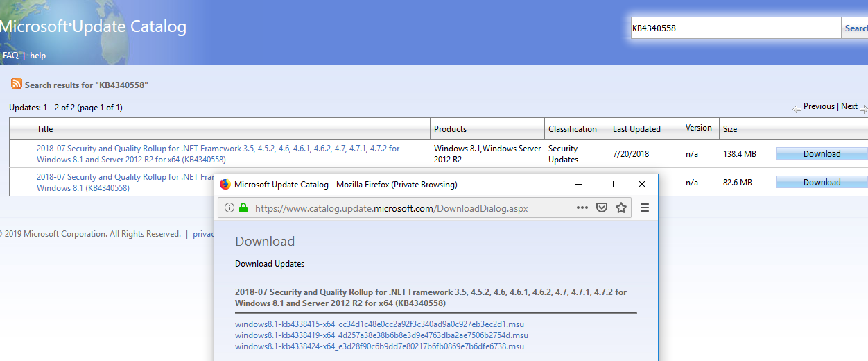The width and height of the screenshot is (868, 361).
Task: Open the page actions three-dot menu
Action: (x=582, y=208)
